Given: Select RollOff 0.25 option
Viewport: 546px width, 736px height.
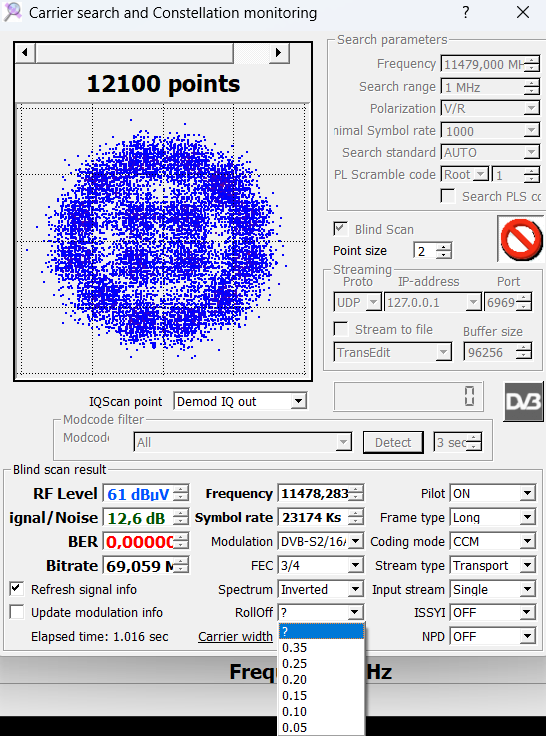Looking at the screenshot, I should (321, 664).
